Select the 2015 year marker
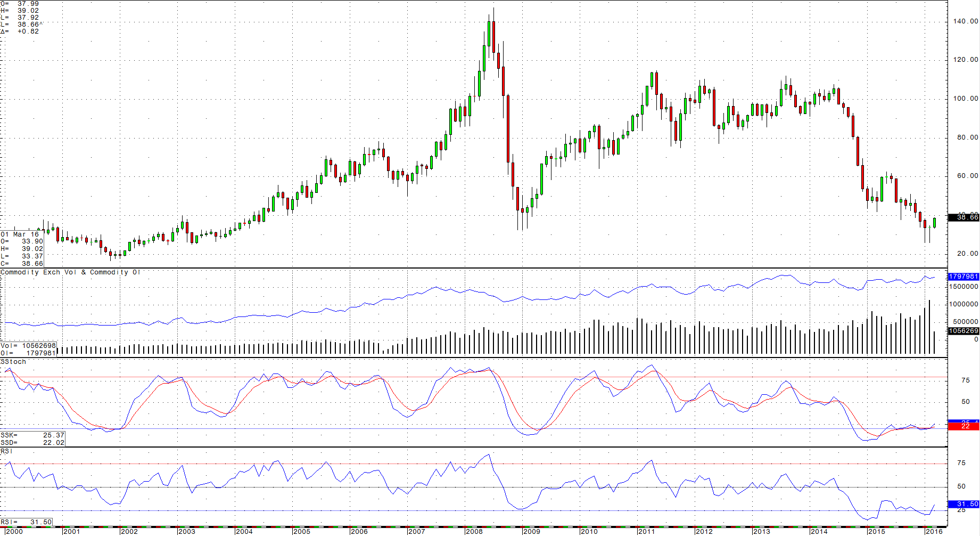 (876, 531)
